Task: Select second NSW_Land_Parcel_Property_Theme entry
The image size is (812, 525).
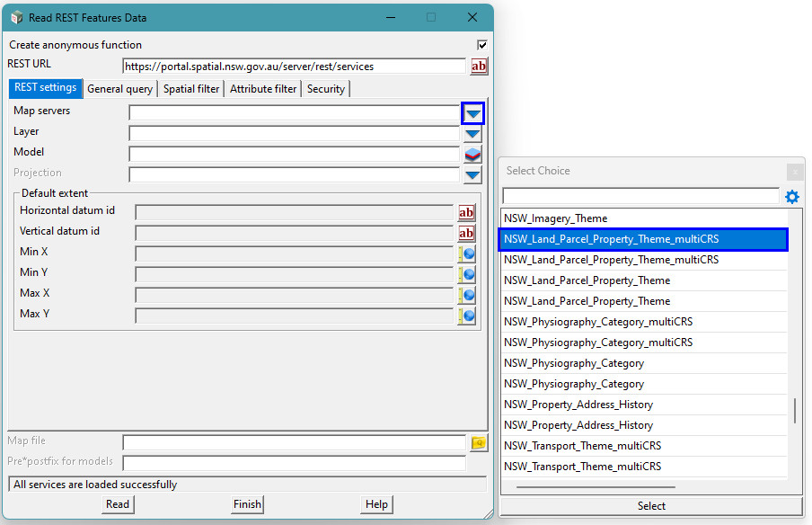Action: (x=645, y=301)
